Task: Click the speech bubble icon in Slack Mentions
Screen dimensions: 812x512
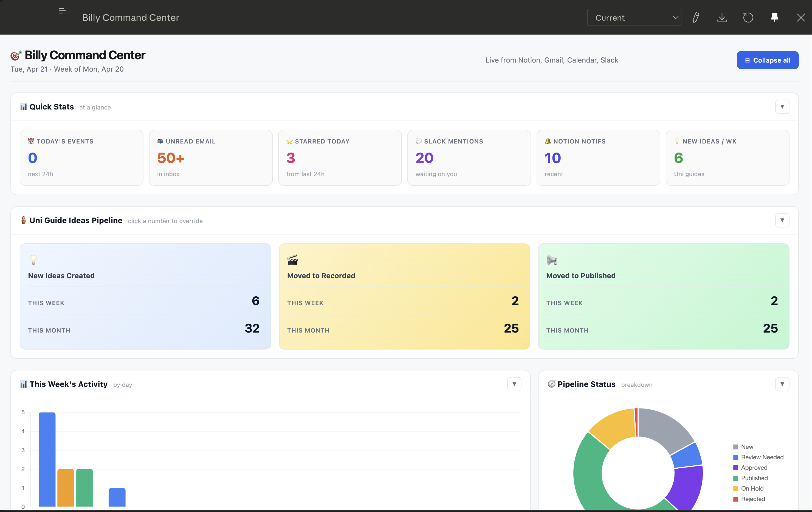Action: 418,141
